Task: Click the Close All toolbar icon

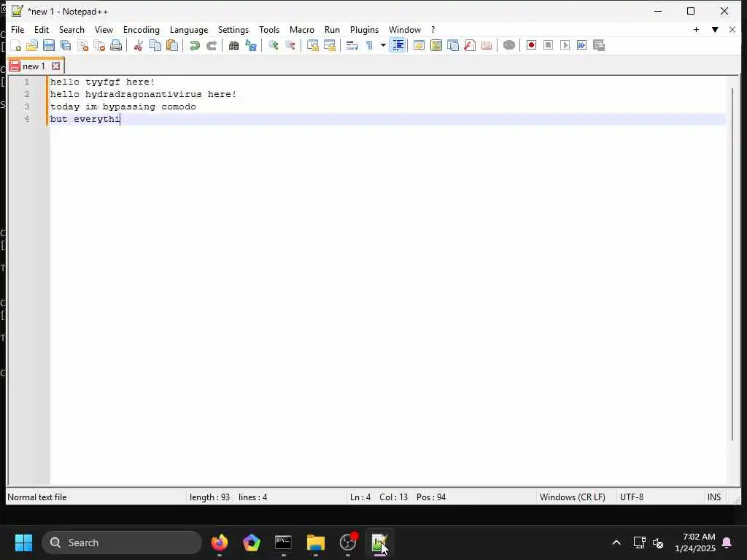Action: [x=99, y=46]
